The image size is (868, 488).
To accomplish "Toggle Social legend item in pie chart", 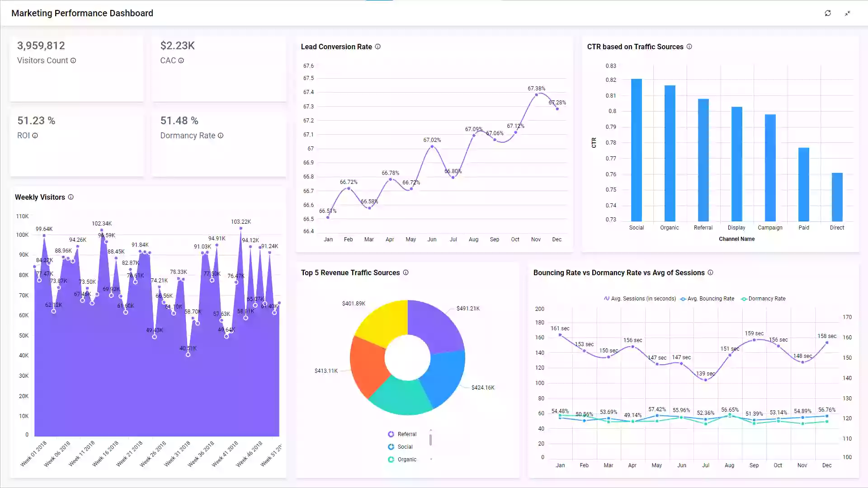I will [400, 447].
